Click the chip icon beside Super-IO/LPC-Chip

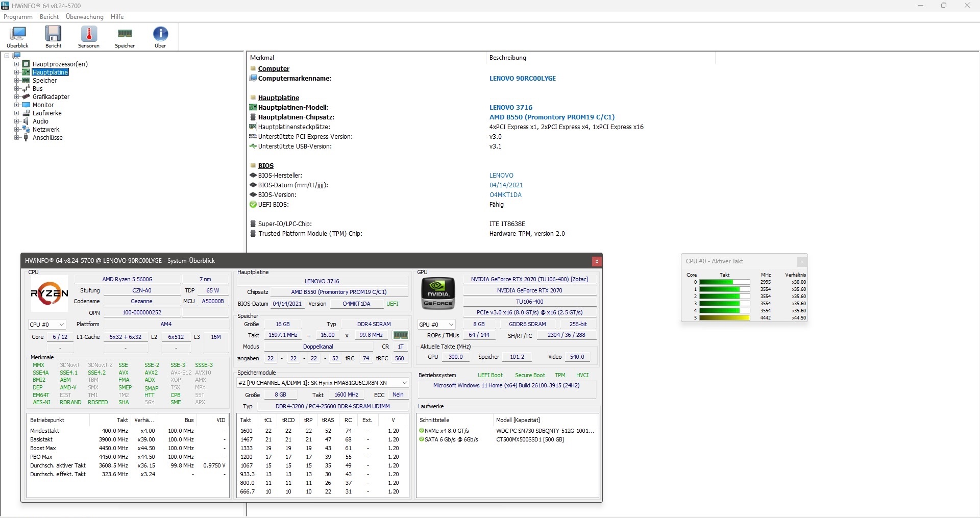[x=253, y=224]
